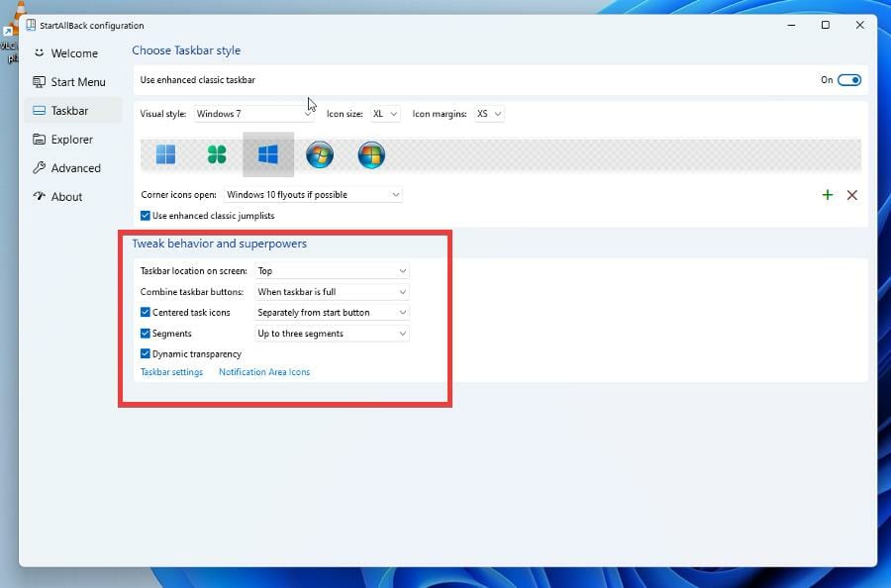Close the StartAllBack configuration window
The height and width of the screenshot is (588, 891).
(859, 25)
